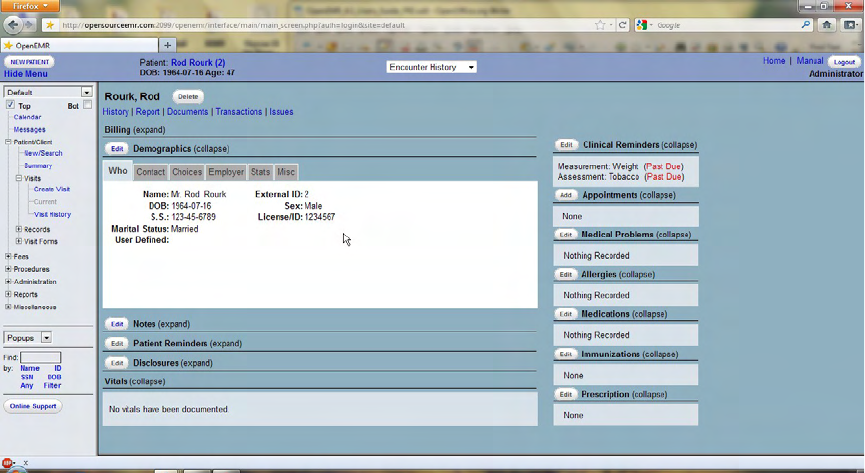Open the Firefox home page icon
This screenshot has width=865, height=473.
[826, 25]
